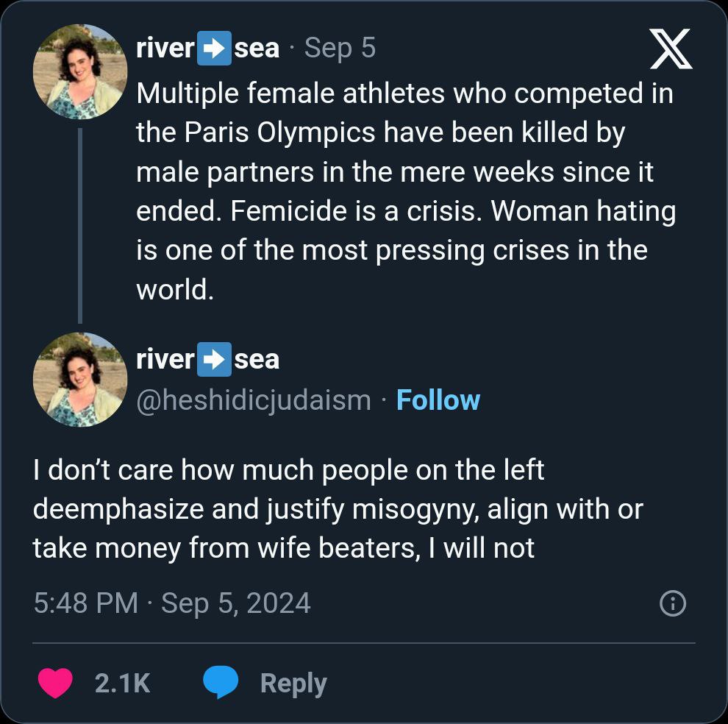Click the blue reply bubble icon
The image size is (728, 724).
(221, 684)
